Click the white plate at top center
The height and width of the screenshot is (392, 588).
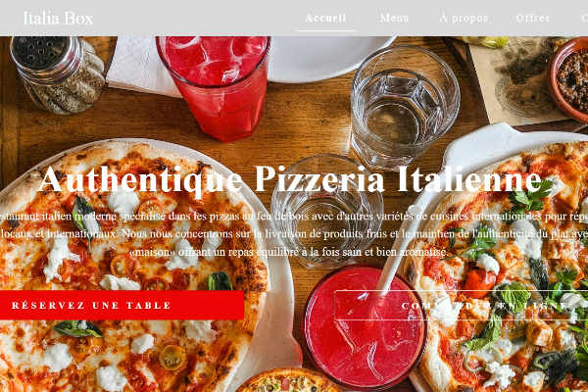click(330, 58)
